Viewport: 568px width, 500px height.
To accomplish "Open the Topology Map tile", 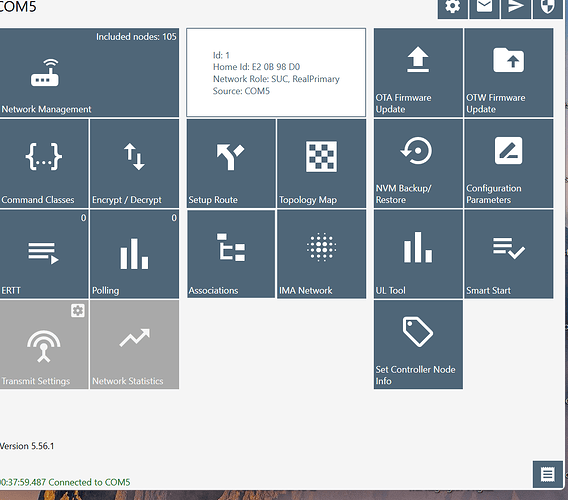I will [x=322, y=163].
